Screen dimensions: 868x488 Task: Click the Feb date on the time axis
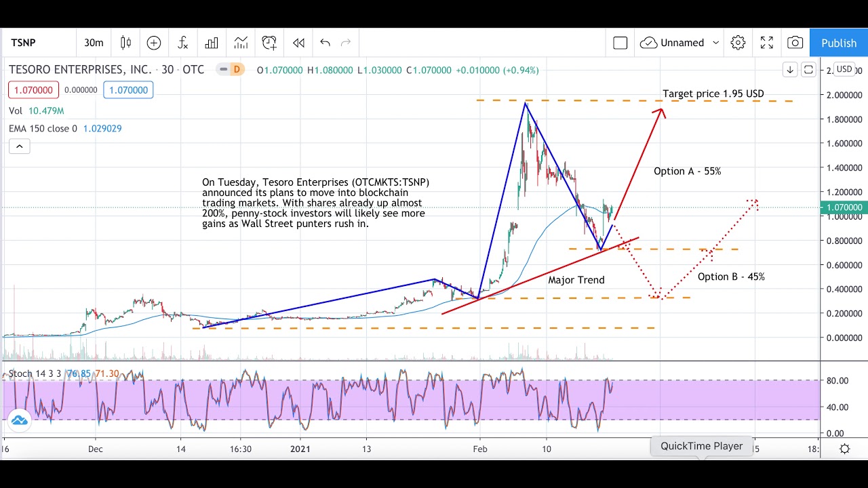click(x=480, y=449)
